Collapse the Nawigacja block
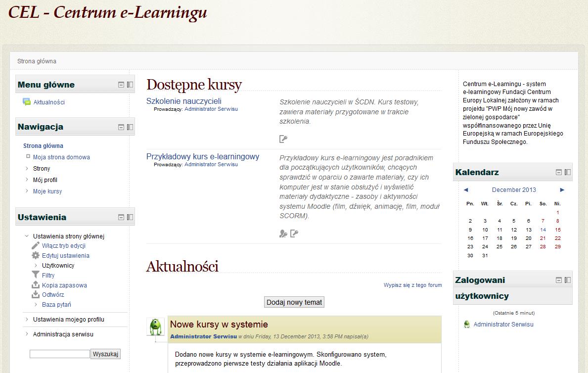Image resolution: width=588 pixels, height=373 pixels. 121,127
